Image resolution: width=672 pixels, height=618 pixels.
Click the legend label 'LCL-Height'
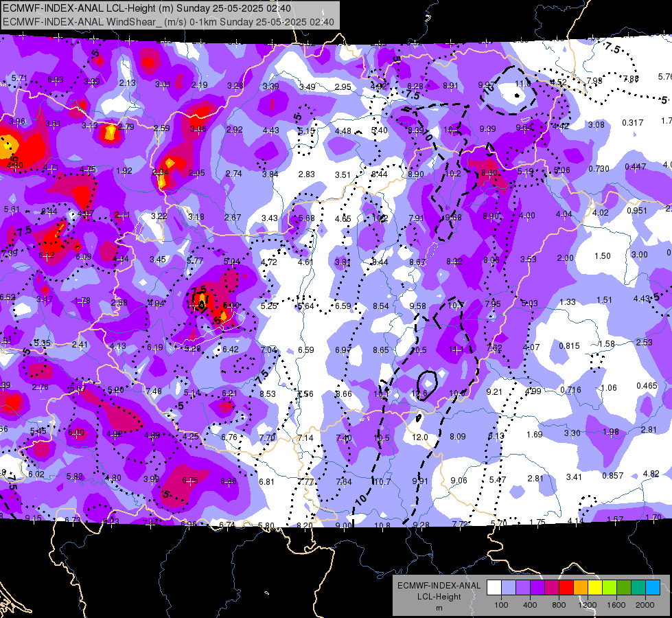click(439, 597)
